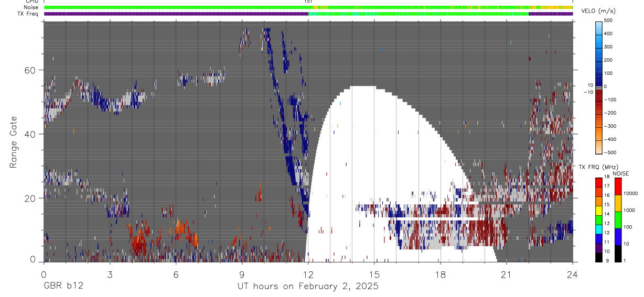Click the purple 10–11 MHz TX FRQ swatch
Viewport: 644px width, 297px height.
click(x=599, y=248)
